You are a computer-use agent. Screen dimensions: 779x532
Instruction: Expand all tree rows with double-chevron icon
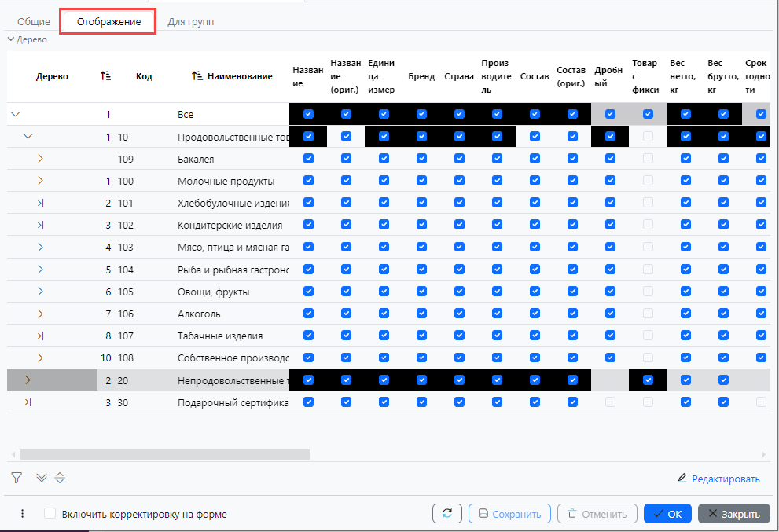[x=42, y=478]
